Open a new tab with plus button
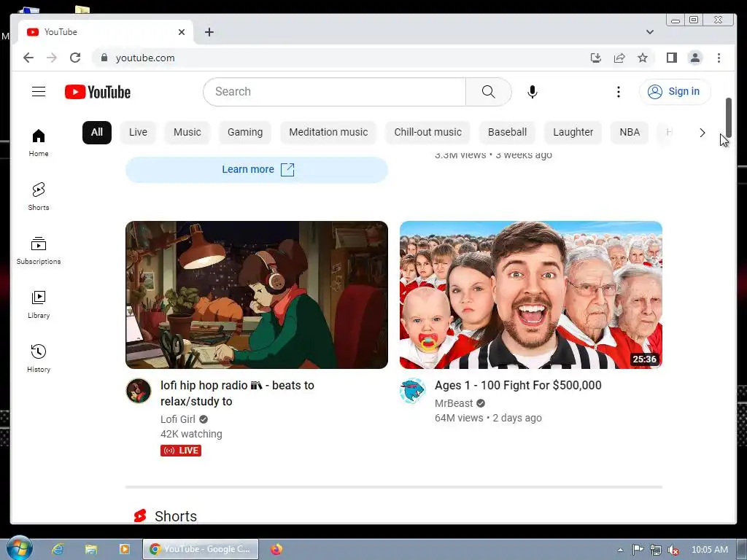The width and height of the screenshot is (747, 560). click(x=209, y=32)
